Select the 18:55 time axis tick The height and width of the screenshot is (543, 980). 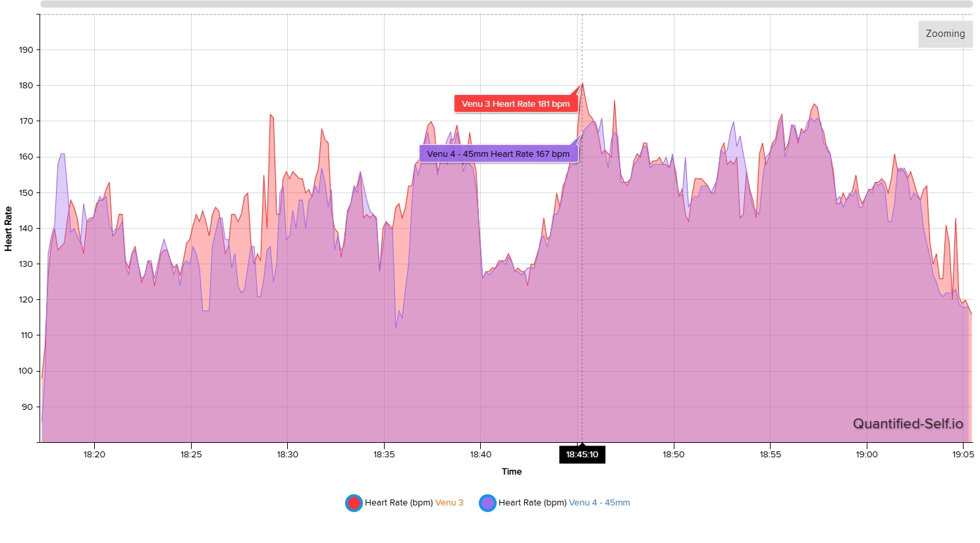[770, 455]
